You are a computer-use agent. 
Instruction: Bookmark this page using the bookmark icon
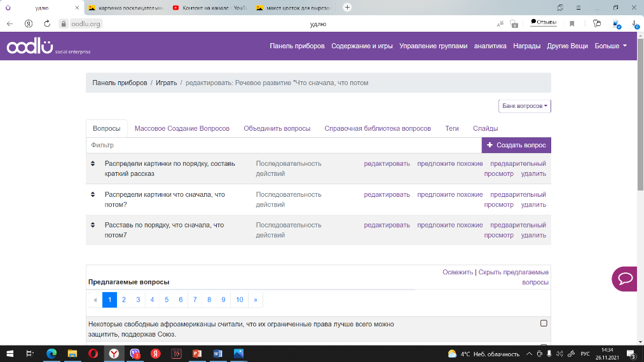tap(572, 23)
